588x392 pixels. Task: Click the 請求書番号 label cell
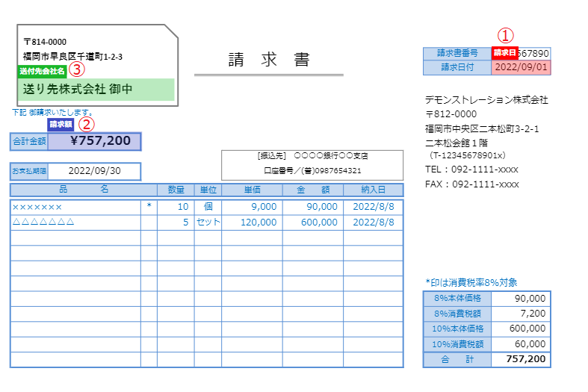click(457, 53)
